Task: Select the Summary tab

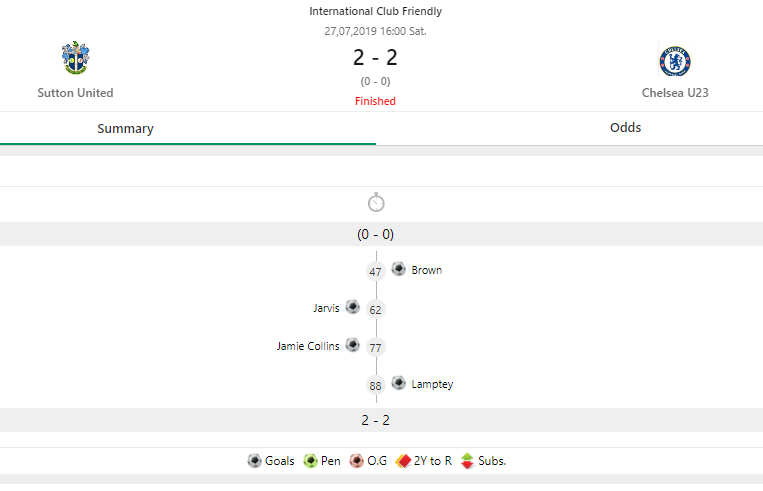Action: 125,129
